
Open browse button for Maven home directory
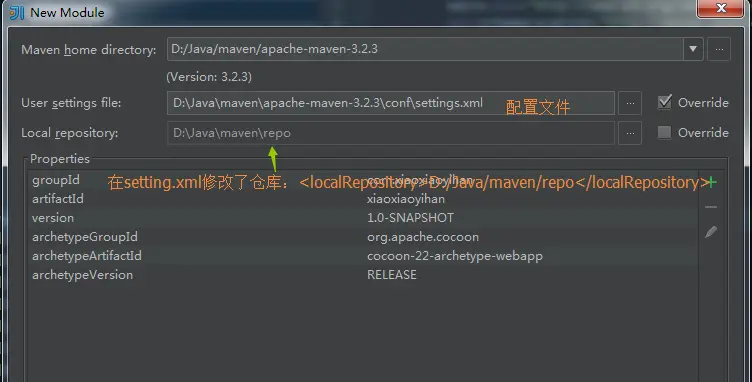pyautogui.click(x=719, y=49)
